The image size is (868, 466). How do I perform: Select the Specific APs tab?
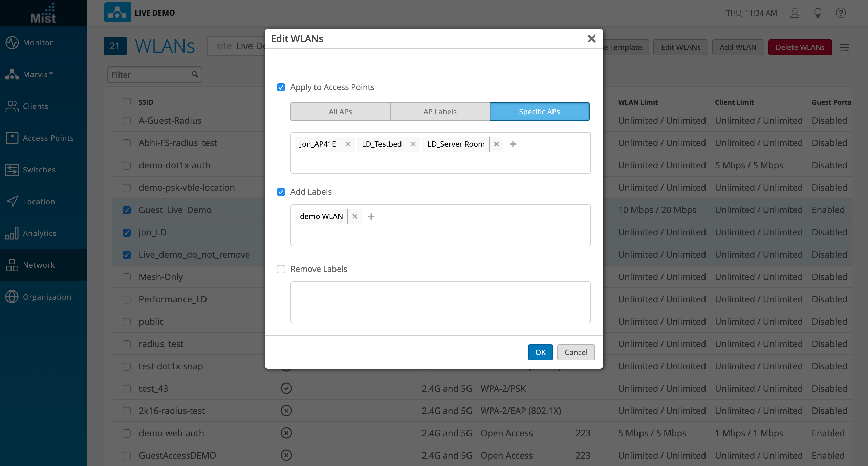[x=539, y=112]
